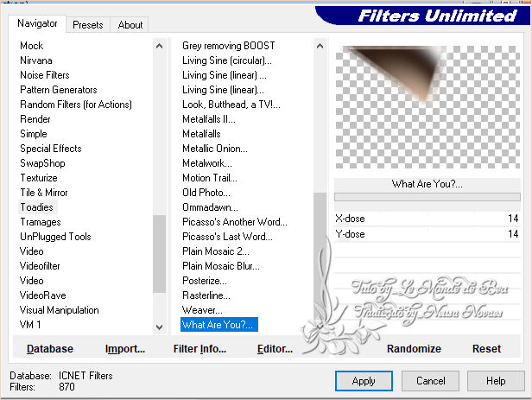
Task: Click up arrow of filter effects scrollbar
Action: pos(320,46)
